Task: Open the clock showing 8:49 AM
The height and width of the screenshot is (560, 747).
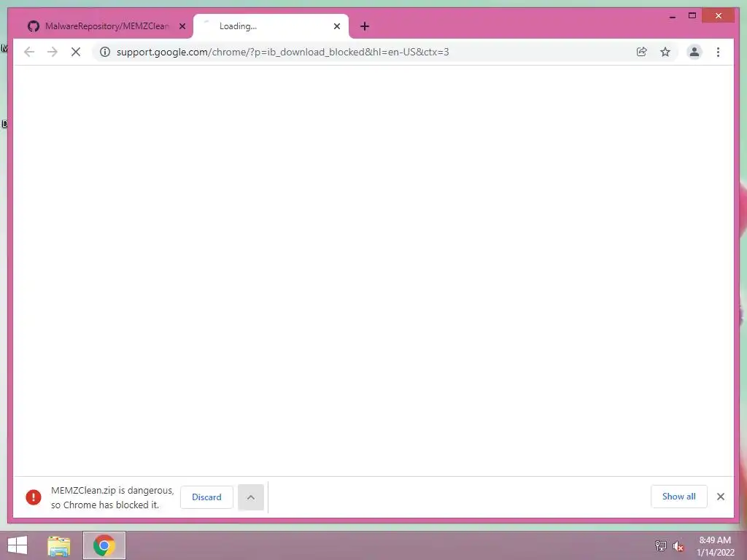Action: [715, 546]
